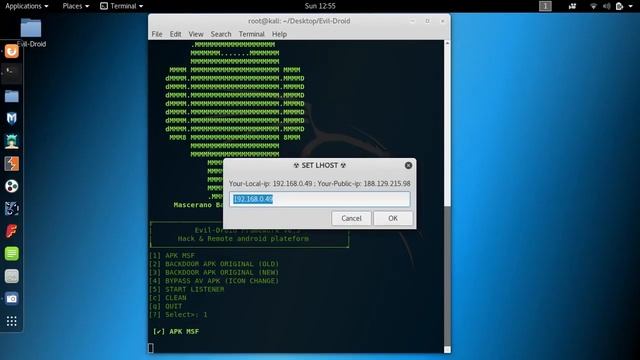Image resolution: width=640 pixels, height=360 pixels.
Task: Open the File menu in terminal window
Action: pos(157,34)
